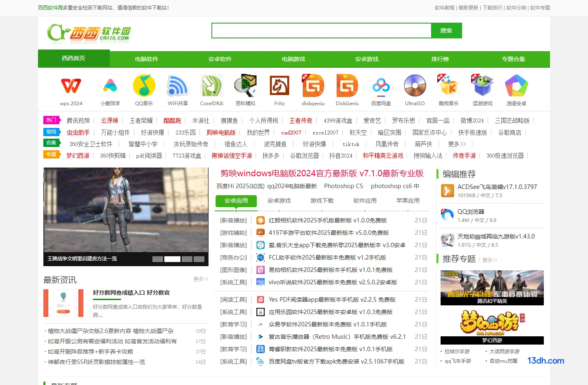The height and width of the screenshot is (385, 588).
Task: Open the 拉结尔手游 link
Action: [457, 352]
